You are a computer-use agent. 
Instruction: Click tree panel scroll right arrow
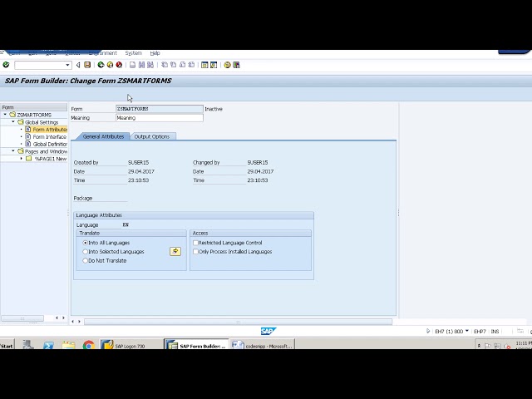click(x=63, y=318)
